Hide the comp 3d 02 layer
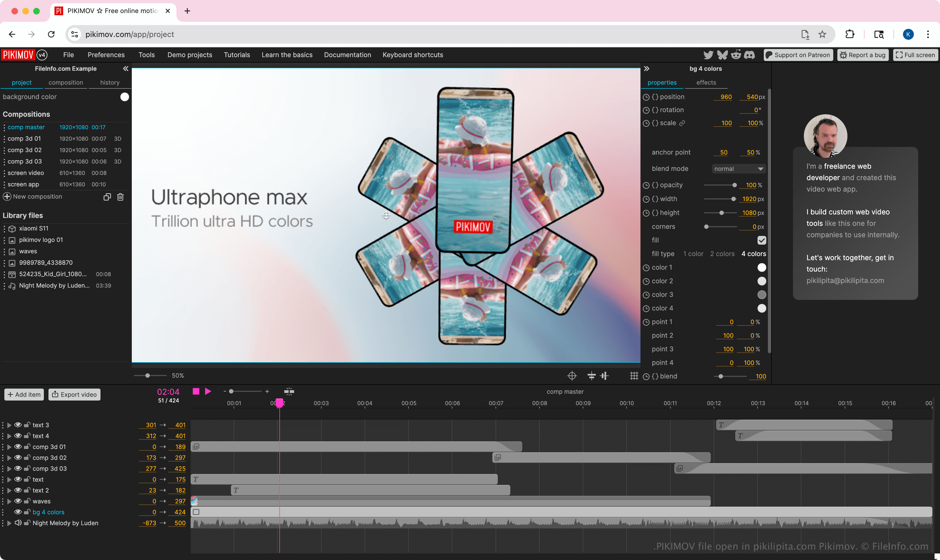Image resolution: width=940 pixels, height=560 pixels. 18,458
